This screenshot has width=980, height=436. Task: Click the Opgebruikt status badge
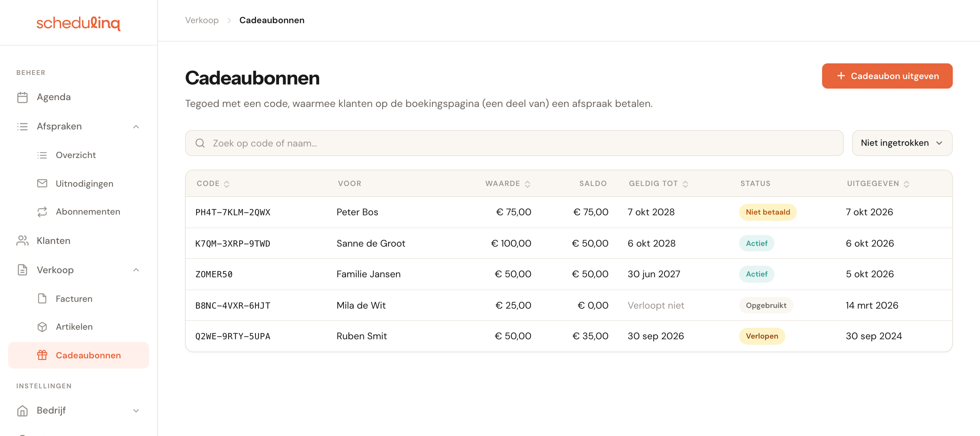click(766, 306)
